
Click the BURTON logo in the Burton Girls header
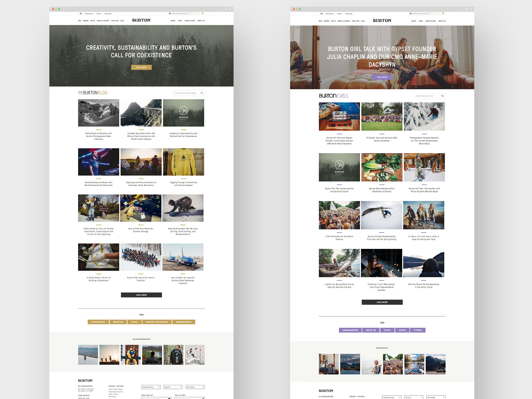click(382, 20)
